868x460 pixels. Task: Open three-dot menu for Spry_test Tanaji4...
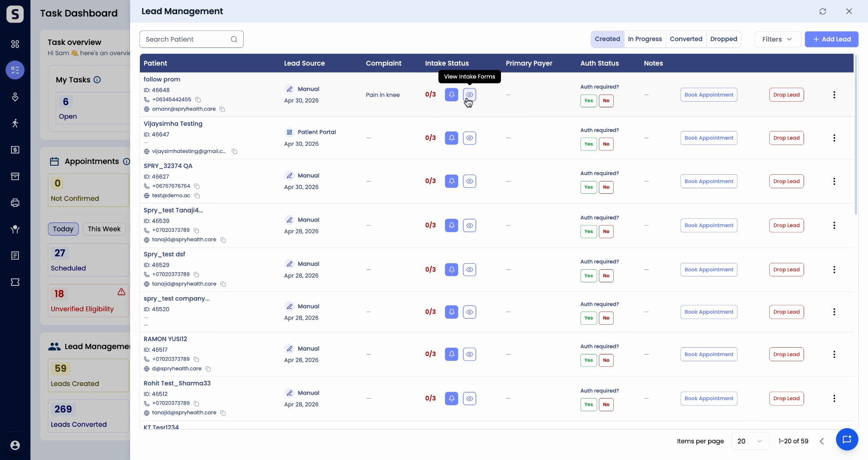click(834, 226)
